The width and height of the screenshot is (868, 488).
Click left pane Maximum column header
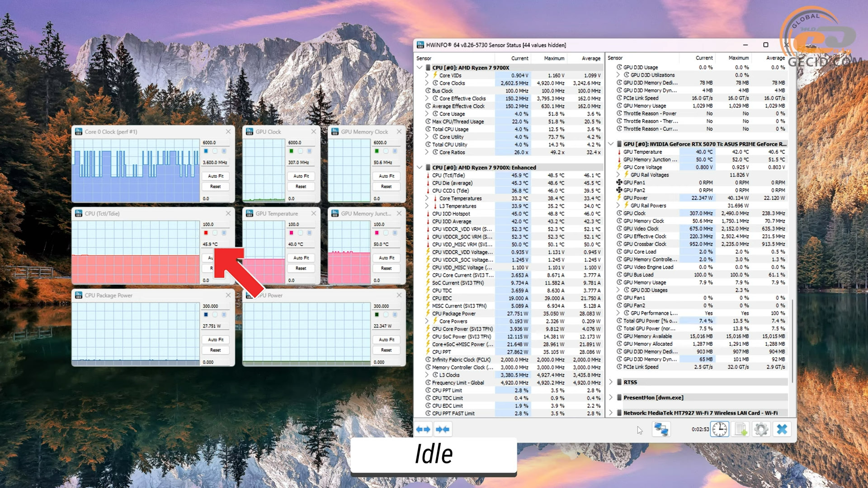[549, 58]
